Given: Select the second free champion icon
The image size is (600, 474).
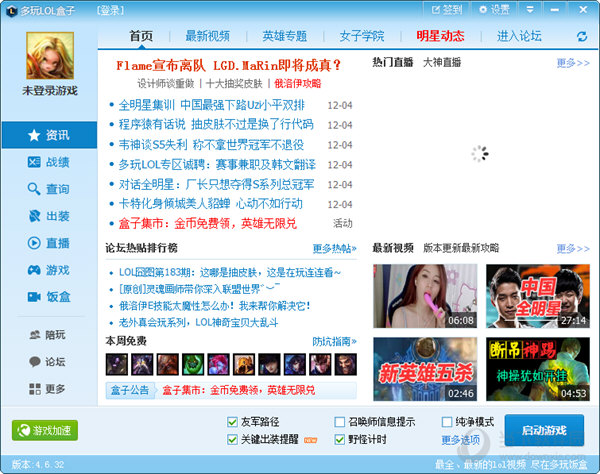Looking at the screenshot, I should [142, 364].
